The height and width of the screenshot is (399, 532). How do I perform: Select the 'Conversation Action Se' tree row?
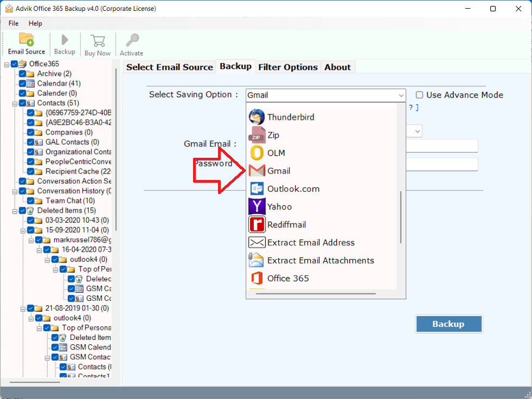[x=74, y=181]
